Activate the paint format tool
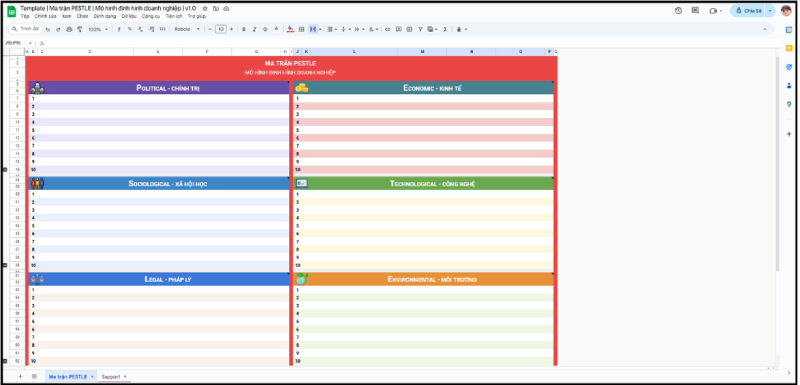The width and height of the screenshot is (800, 385). click(x=80, y=30)
